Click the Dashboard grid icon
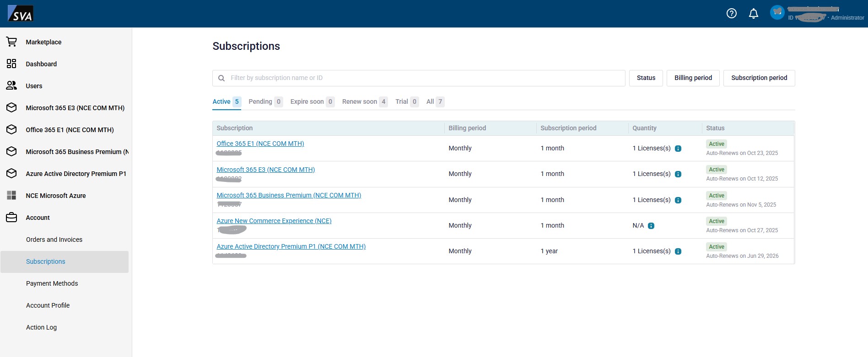This screenshot has width=868, height=357. pyautogui.click(x=11, y=64)
